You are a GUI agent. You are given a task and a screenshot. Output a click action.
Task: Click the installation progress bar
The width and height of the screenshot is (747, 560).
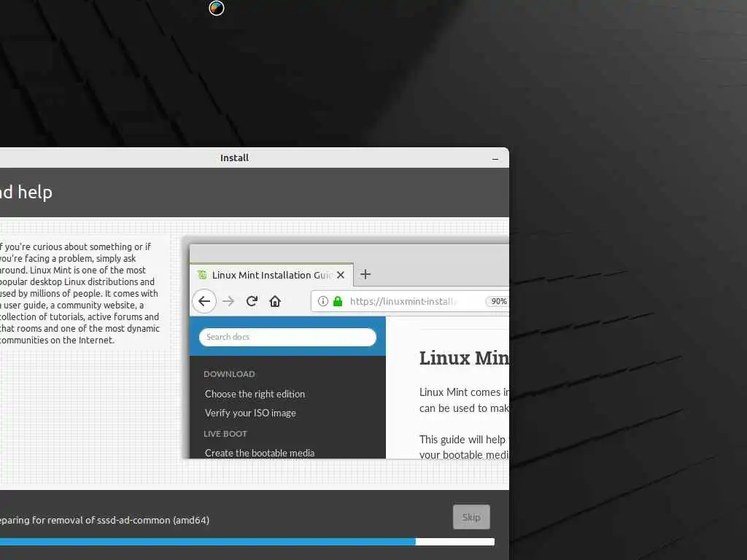[247, 542]
